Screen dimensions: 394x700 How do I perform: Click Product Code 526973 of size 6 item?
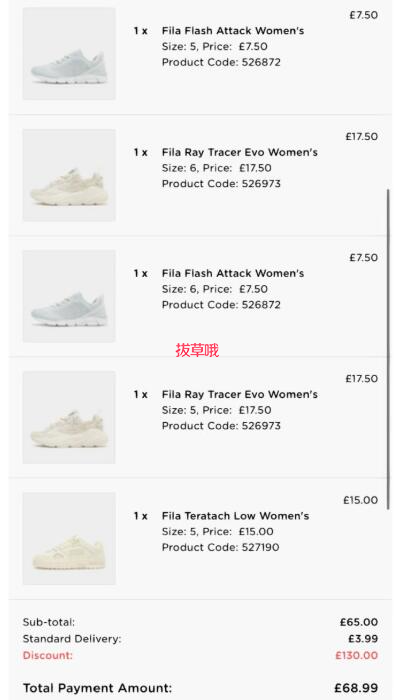click(x=221, y=184)
